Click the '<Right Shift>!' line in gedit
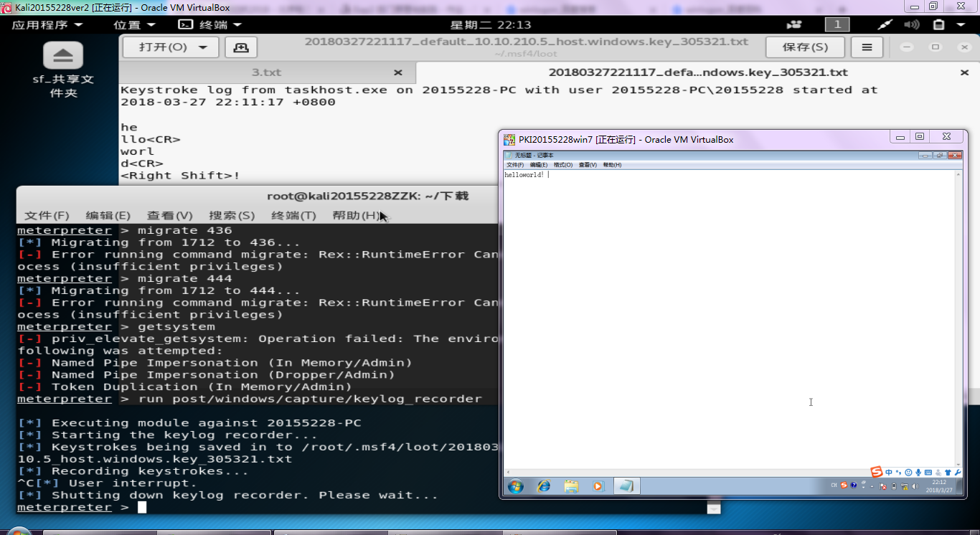The width and height of the screenshot is (980, 535). click(x=180, y=176)
